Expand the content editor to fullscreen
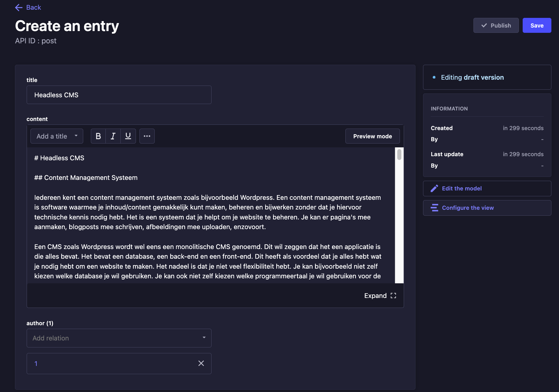This screenshot has height=392, width=559. point(380,296)
